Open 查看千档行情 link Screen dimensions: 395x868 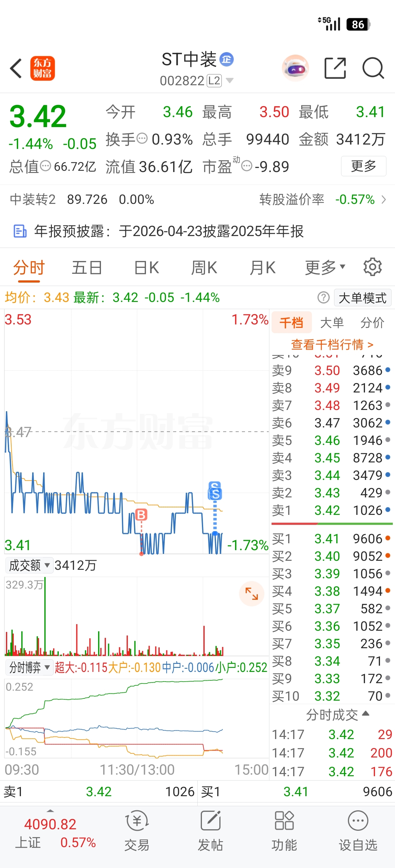[x=332, y=344]
